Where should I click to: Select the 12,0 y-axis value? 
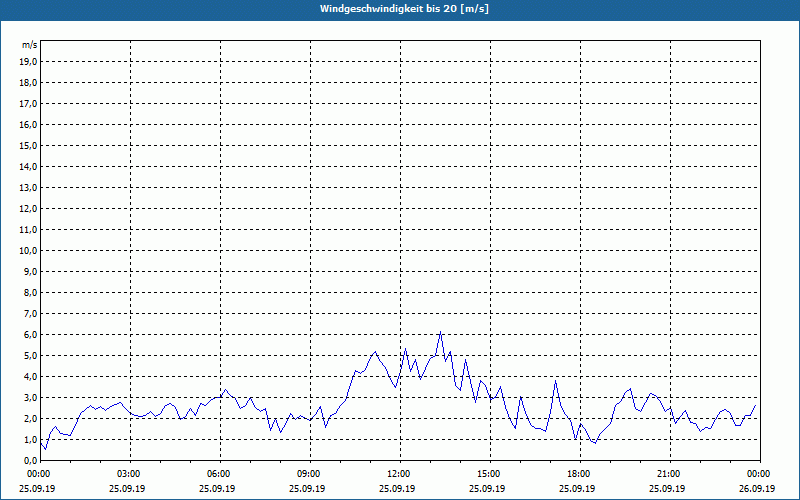pyautogui.click(x=28, y=209)
